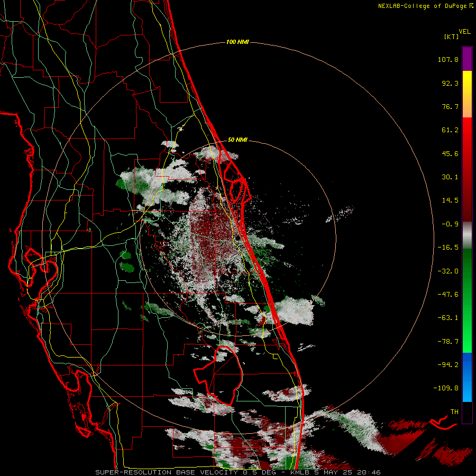Screen dimensions: 476x476
Task: Click the NEXLAB-College of DuPage watermark text
Action: click(426, 6)
